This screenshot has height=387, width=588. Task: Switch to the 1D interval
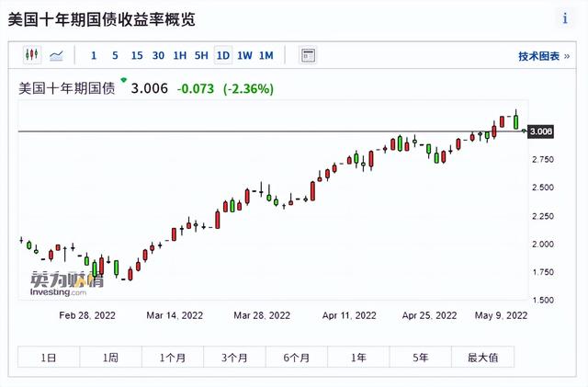pyautogui.click(x=223, y=56)
